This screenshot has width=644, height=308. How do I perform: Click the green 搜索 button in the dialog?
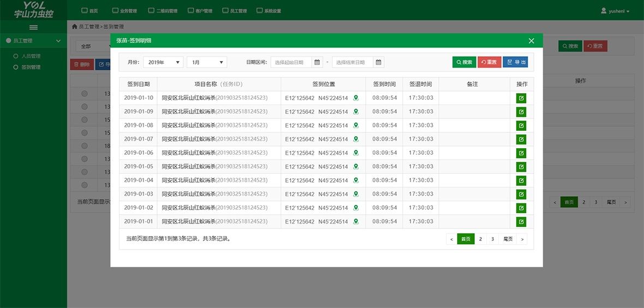point(464,62)
